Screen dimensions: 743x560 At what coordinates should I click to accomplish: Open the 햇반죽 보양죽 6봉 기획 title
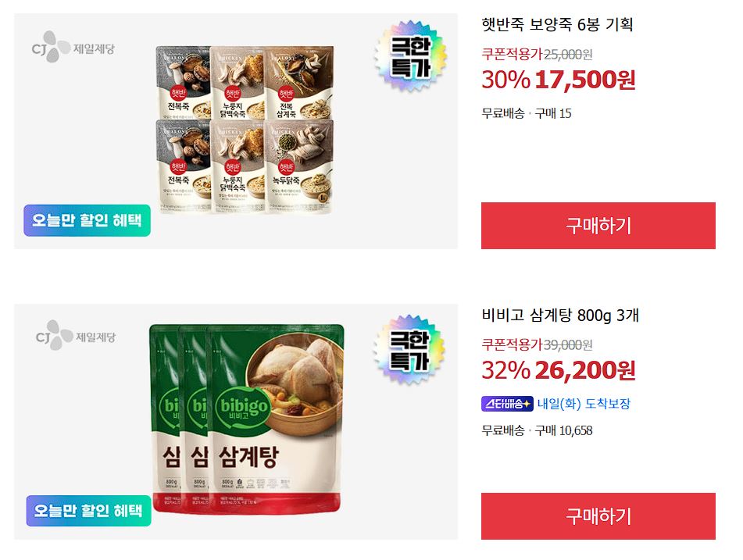click(x=557, y=24)
